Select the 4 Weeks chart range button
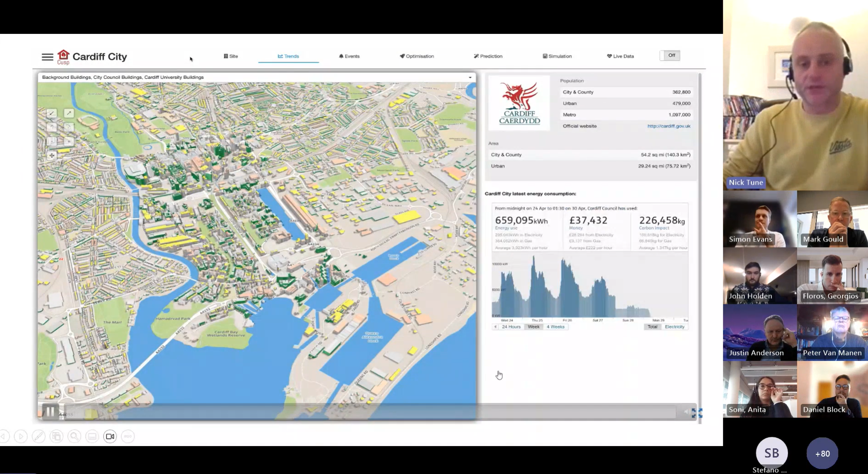 pos(555,327)
